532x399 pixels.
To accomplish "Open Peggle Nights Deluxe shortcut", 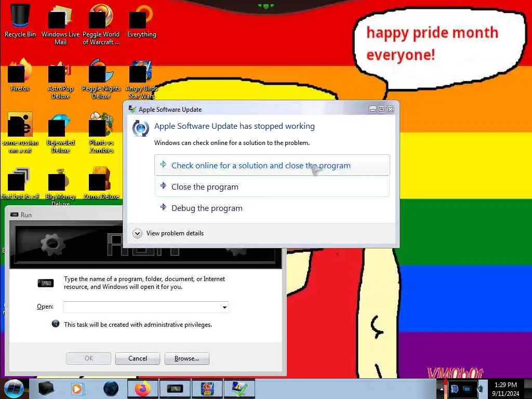I will [x=101, y=79].
